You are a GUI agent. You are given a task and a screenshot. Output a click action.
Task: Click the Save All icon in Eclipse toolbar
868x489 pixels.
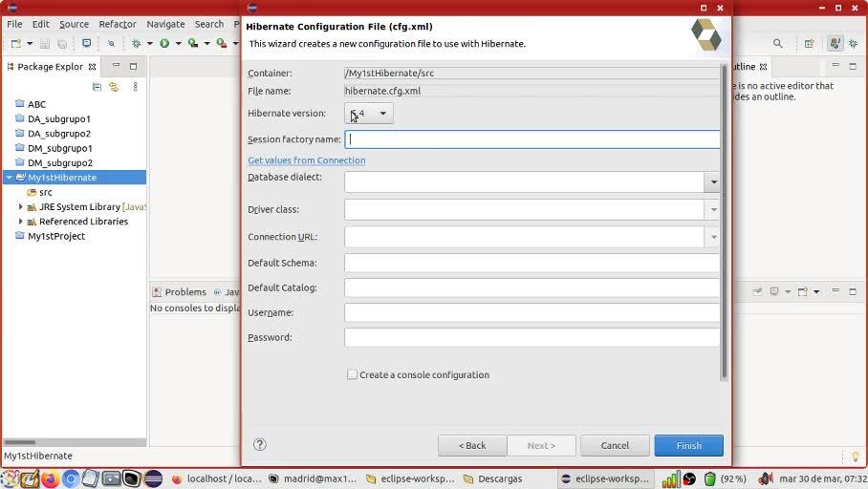62,43
